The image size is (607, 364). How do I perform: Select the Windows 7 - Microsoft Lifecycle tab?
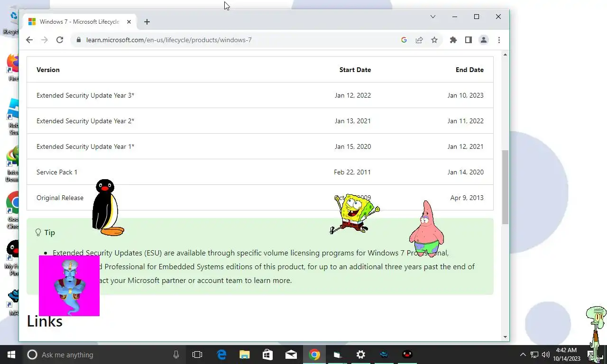80,22
